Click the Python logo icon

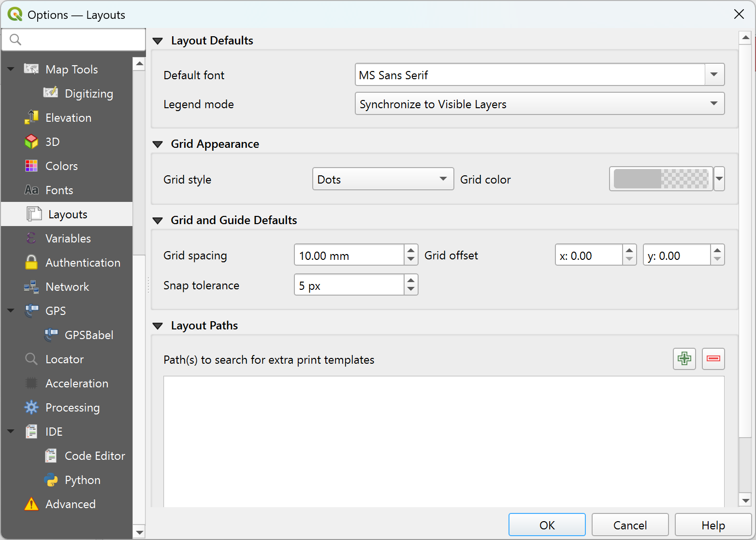(51, 480)
